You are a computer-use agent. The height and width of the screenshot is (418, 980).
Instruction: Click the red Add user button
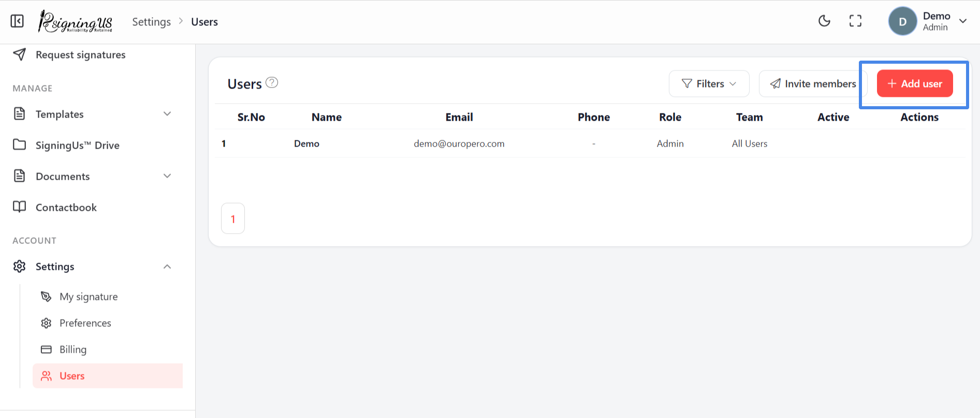[x=915, y=83]
